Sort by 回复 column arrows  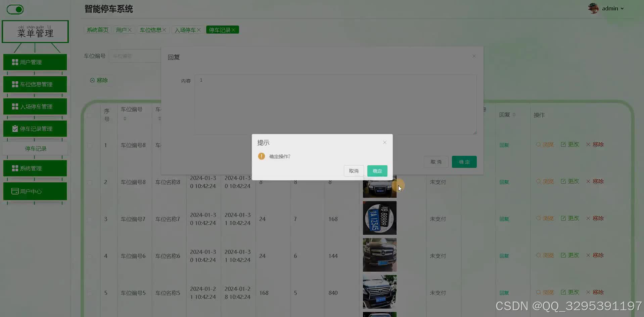click(514, 115)
